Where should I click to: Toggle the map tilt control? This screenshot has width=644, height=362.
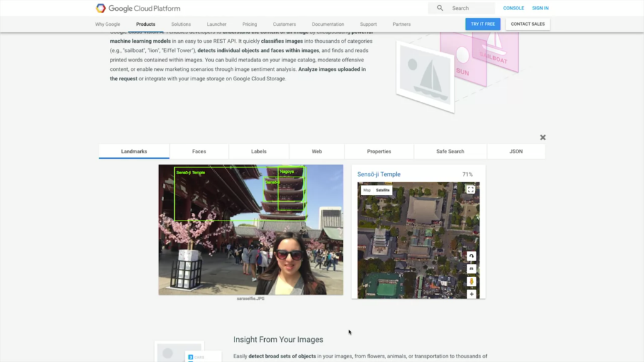tap(472, 268)
